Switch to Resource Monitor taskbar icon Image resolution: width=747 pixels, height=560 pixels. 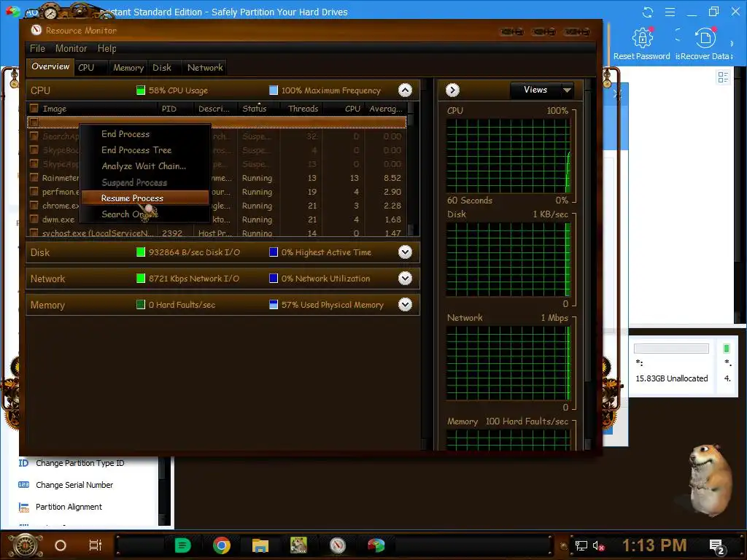(337, 545)
